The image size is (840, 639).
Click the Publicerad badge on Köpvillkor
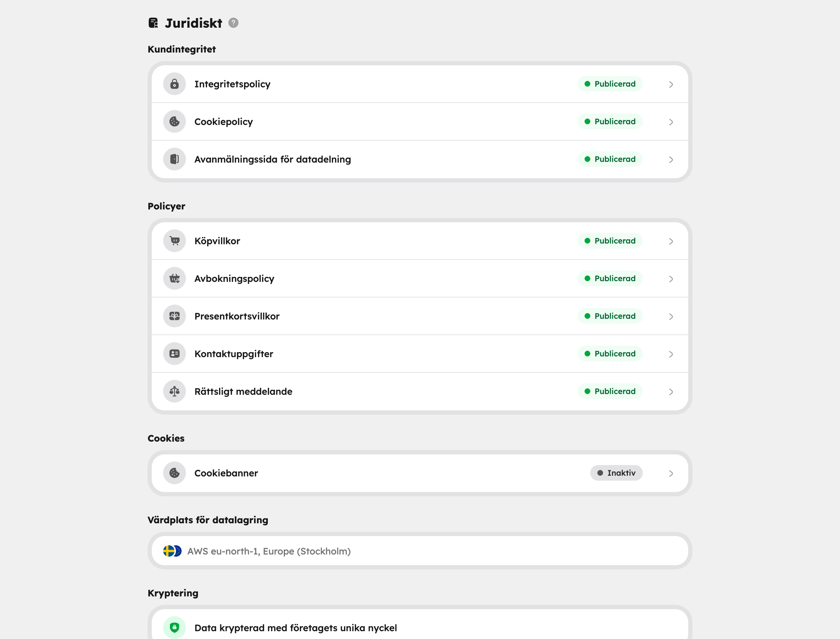pos(610,241)
